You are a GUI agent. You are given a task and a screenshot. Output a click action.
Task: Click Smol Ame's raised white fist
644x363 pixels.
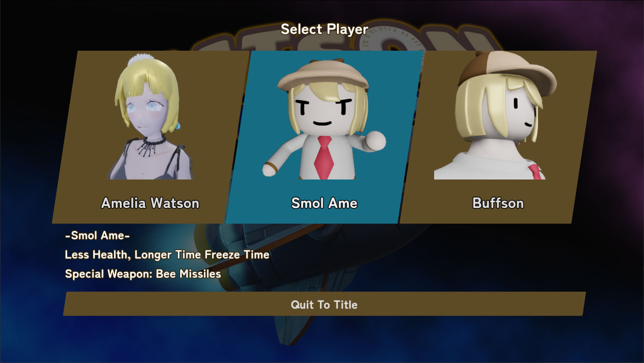point(374,141)
